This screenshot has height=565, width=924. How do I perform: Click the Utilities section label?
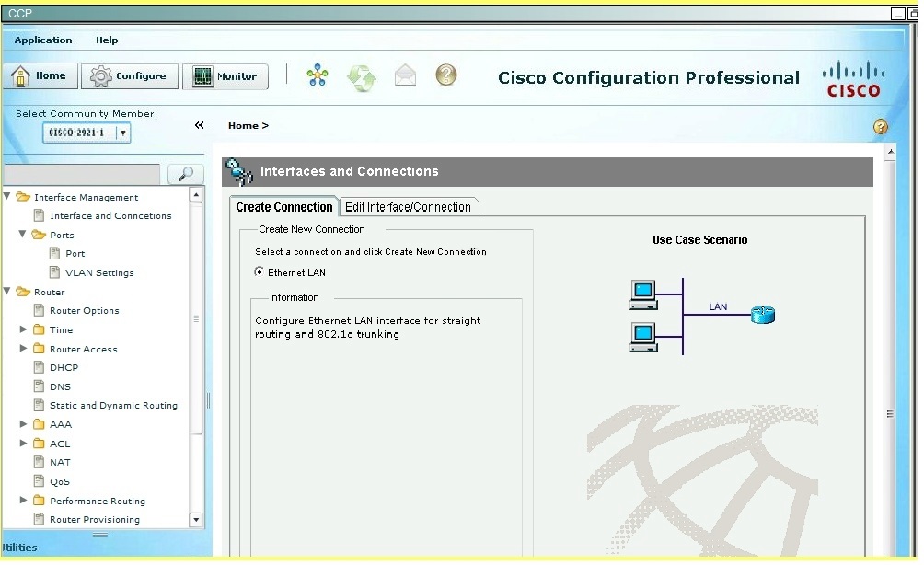pos(19,548)
